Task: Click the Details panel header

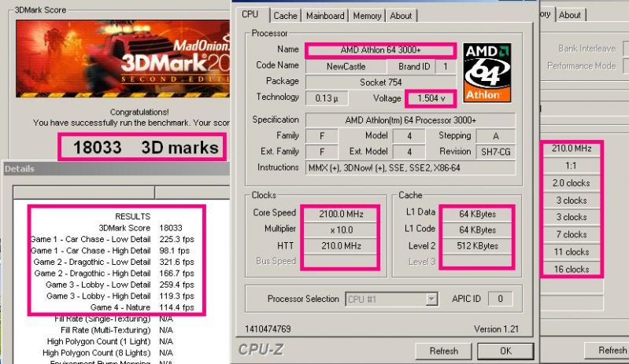Action: tap(117, 169)
